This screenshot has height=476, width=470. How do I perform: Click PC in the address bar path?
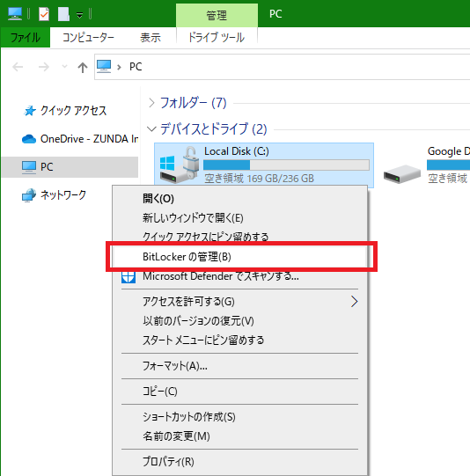point(136,67)
